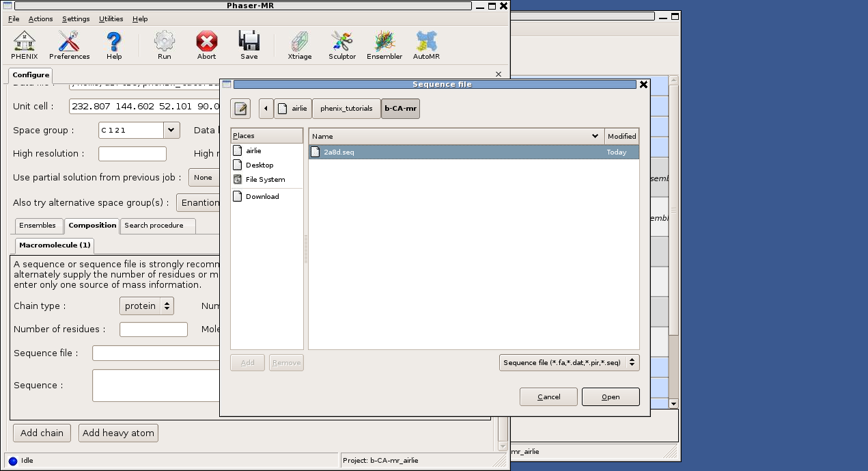This screenshot has width=868, height=471.
Task: Click the Abort icon
Action: click(206, 45)
